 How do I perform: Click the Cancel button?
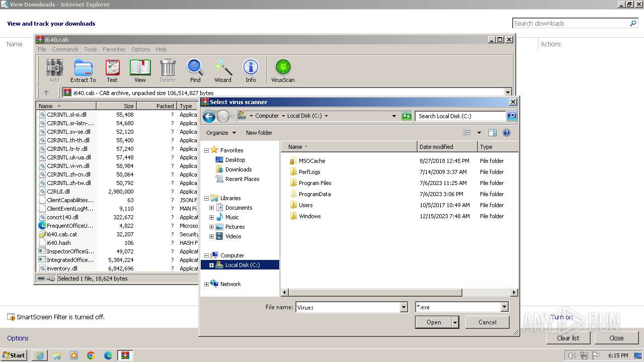point(487,322)
